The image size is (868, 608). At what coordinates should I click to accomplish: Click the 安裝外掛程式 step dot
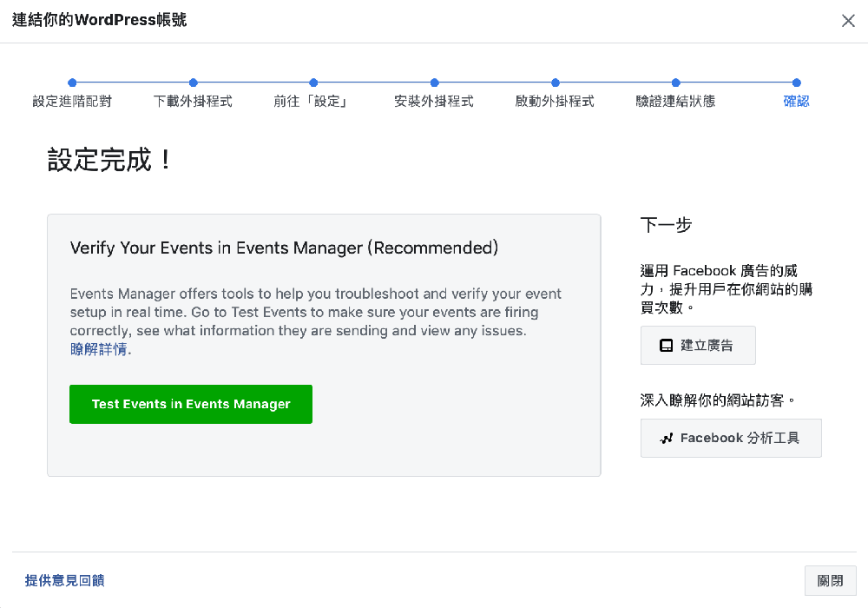(435, 83)
